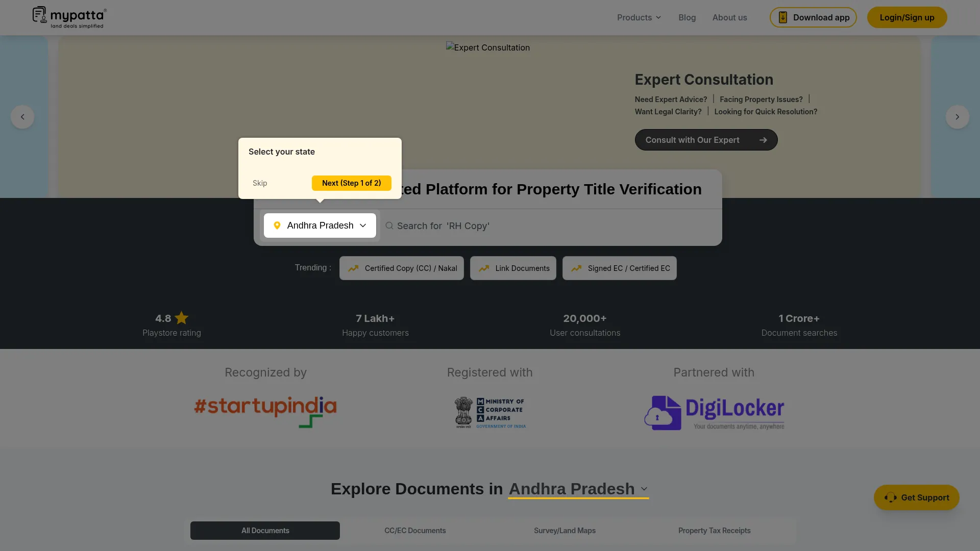This screenshot has height=551, width=980.
Task: Open the Blog page
Action: [687, 17]
